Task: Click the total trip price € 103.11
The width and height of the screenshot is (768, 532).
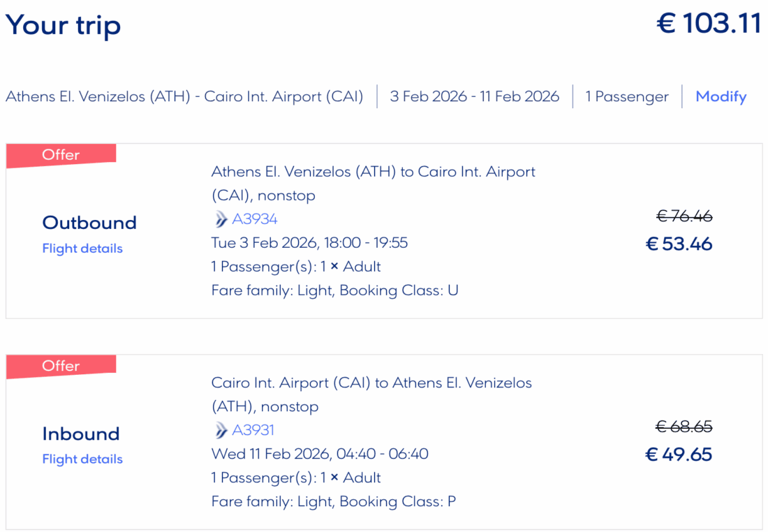Action: pos(709,24)
